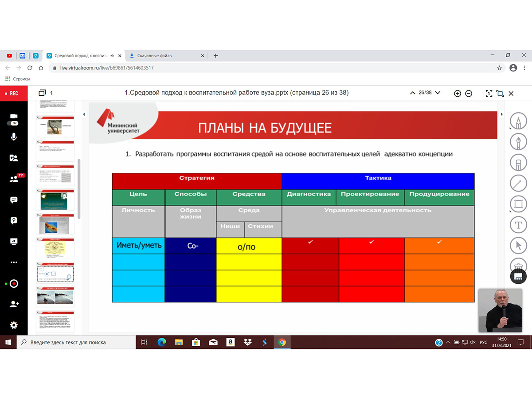Viewport: 532px width, 399px height.
Task: Click the screen sharing icon
Action: pyautogui.click(x=14, y=242)
